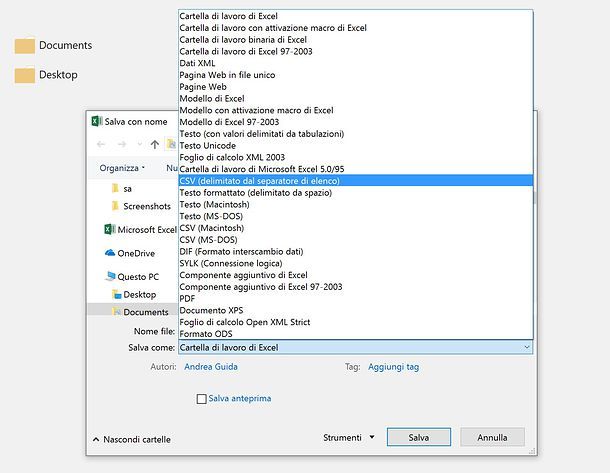Enable the Salva anteprima checkbox
This screenshot has width=610, height=473.
tap(202, 399)
